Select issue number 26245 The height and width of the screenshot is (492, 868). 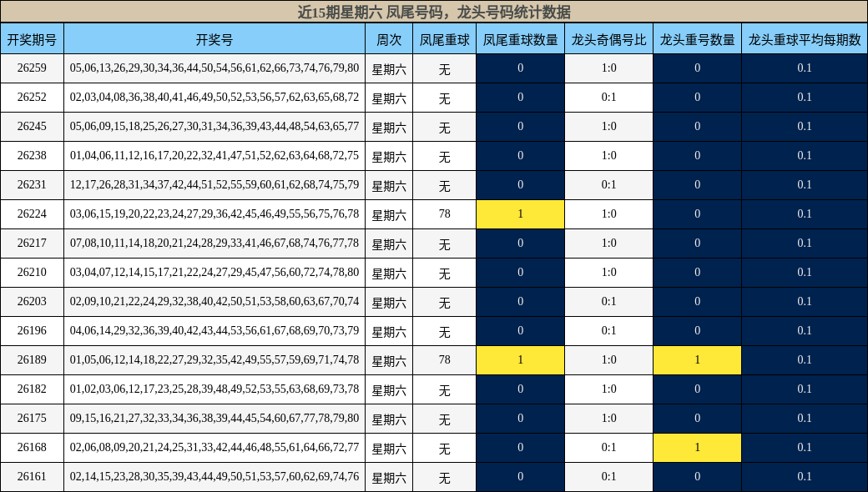point(32,127)
